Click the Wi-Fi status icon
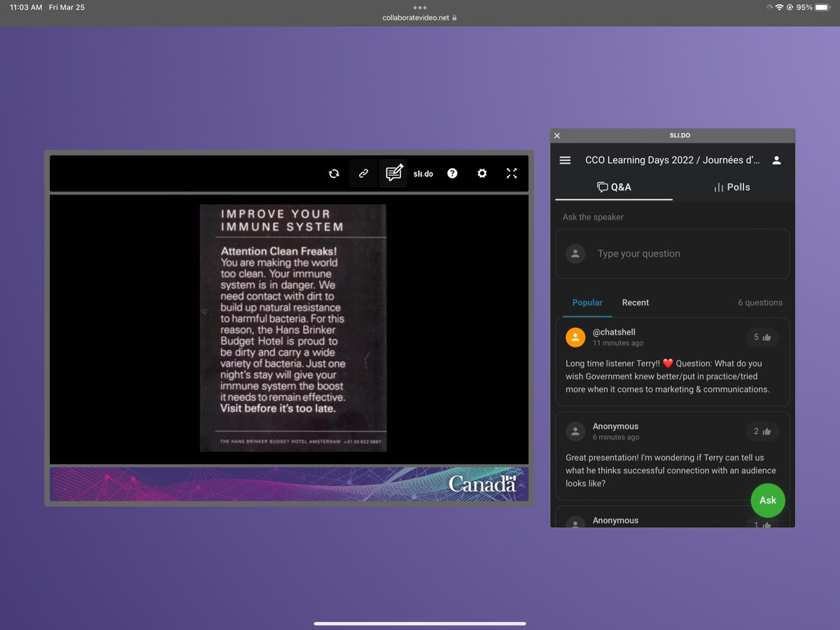This screenshot has width=840, height=630. [x=779, y=7]
